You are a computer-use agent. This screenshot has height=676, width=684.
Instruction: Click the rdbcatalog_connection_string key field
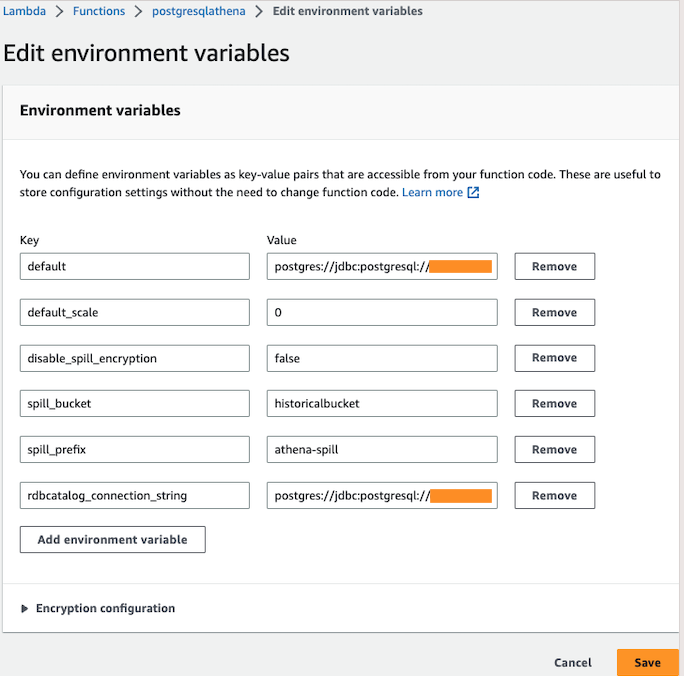point(134,496)
